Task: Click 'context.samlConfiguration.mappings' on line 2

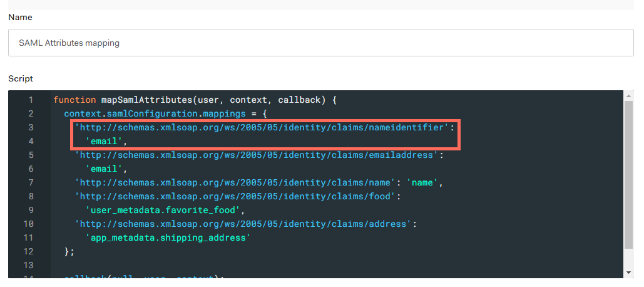Action: click(155, 114)
